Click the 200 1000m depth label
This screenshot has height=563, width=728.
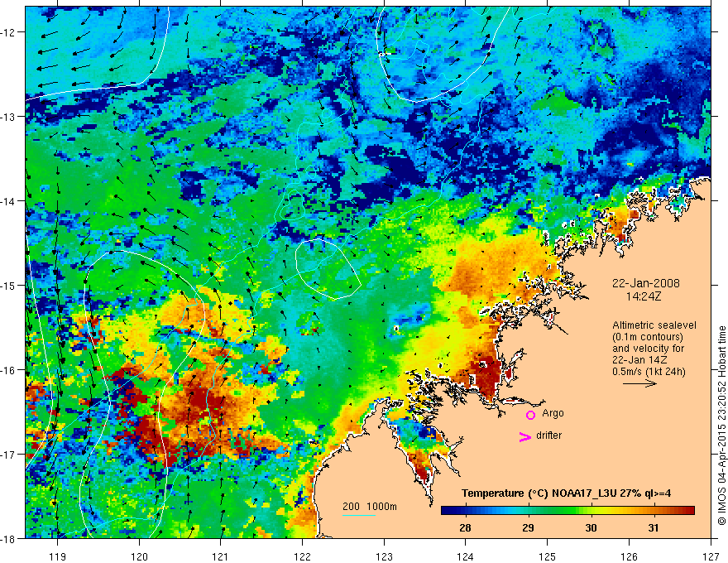(x=370, y=507)
